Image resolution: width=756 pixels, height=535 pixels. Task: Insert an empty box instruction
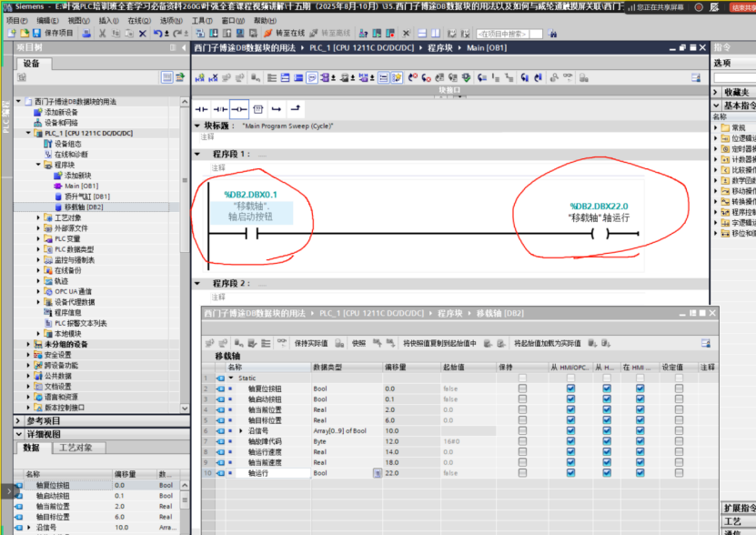258,109
